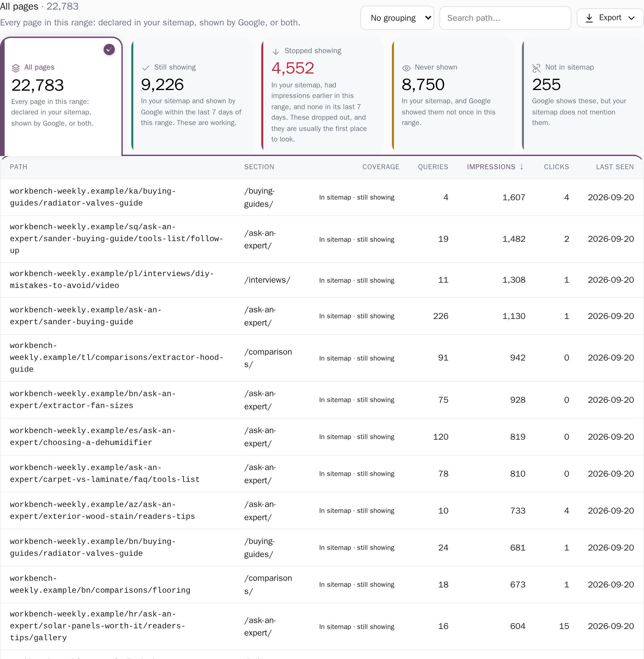Screen dimensions: 644x659
Task: Click the Search path input field
Action: pos(505,18)
